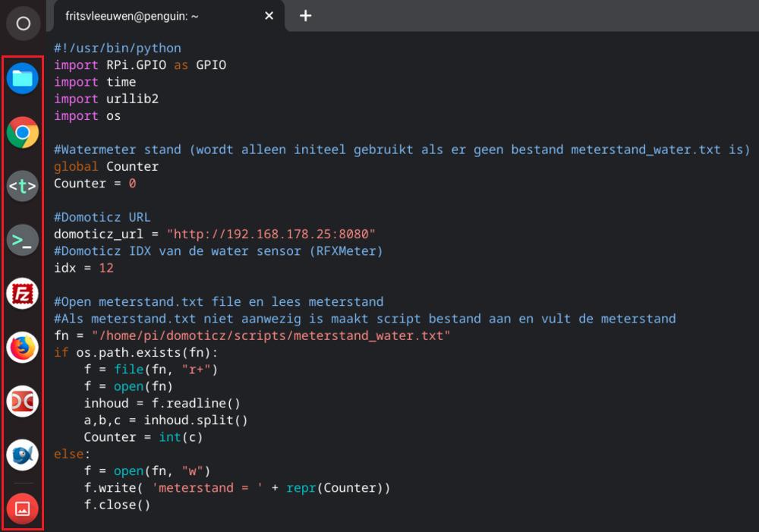The image size is (759, 532).
Task: Click the 'Counter = 0' line
Action: (95, 184)
